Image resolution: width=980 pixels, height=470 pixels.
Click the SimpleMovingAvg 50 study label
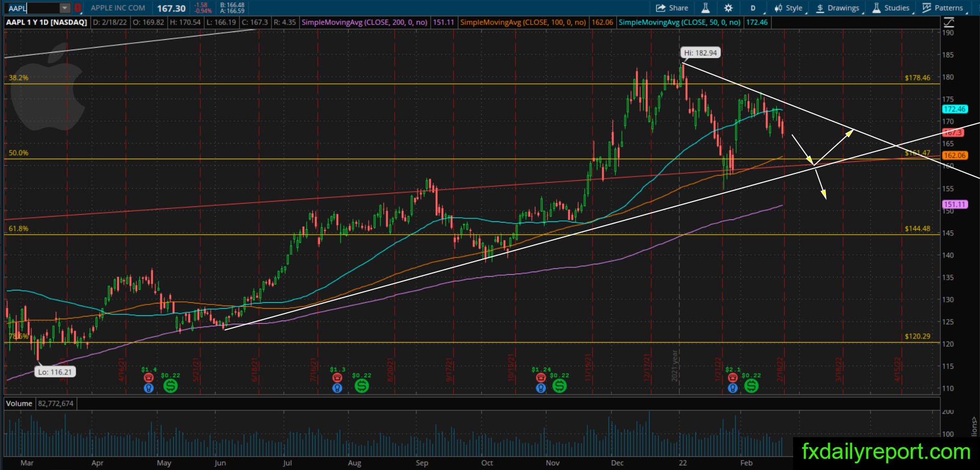coord(679,22)
